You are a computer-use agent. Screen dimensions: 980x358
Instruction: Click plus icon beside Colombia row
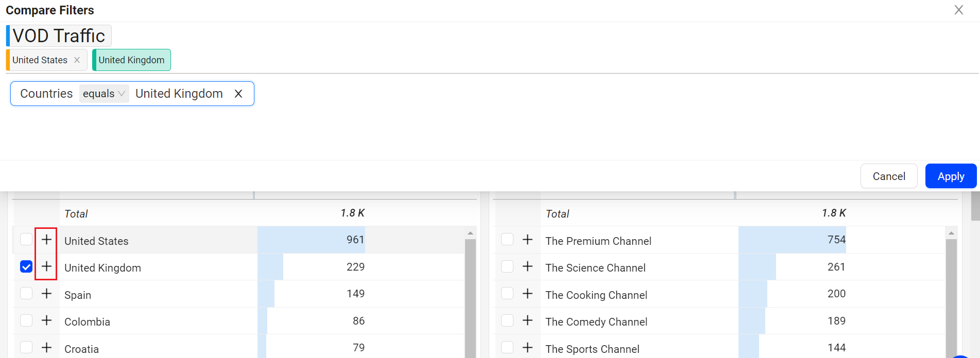pos(46,320)
